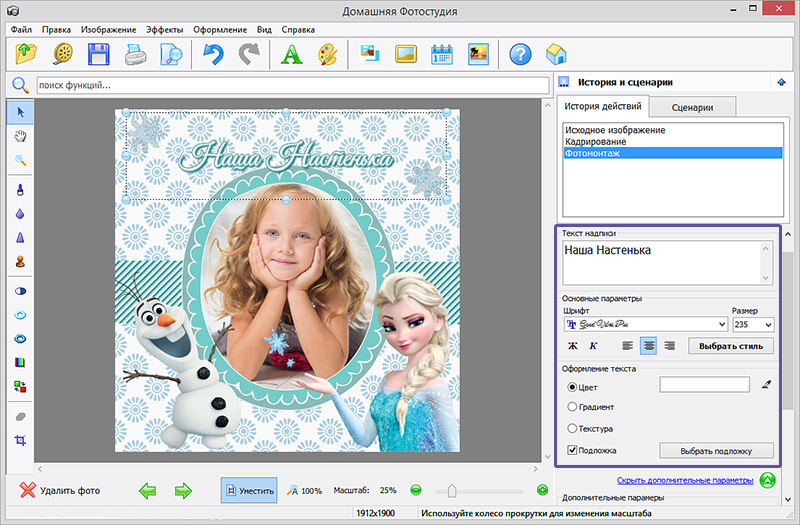Pick color with the eyedropper icon
This screenshot has height=525, width=800.
click(769, 384)
